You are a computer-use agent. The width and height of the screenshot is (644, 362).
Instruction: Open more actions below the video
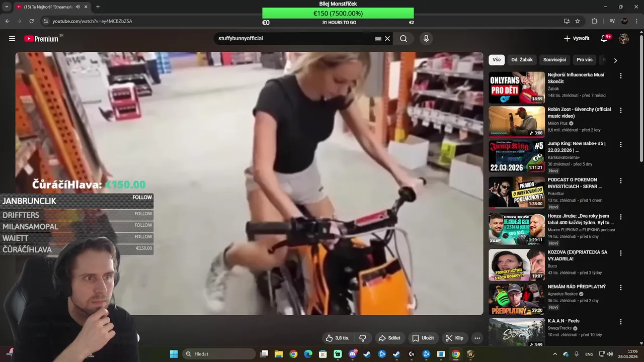(477, 338)
